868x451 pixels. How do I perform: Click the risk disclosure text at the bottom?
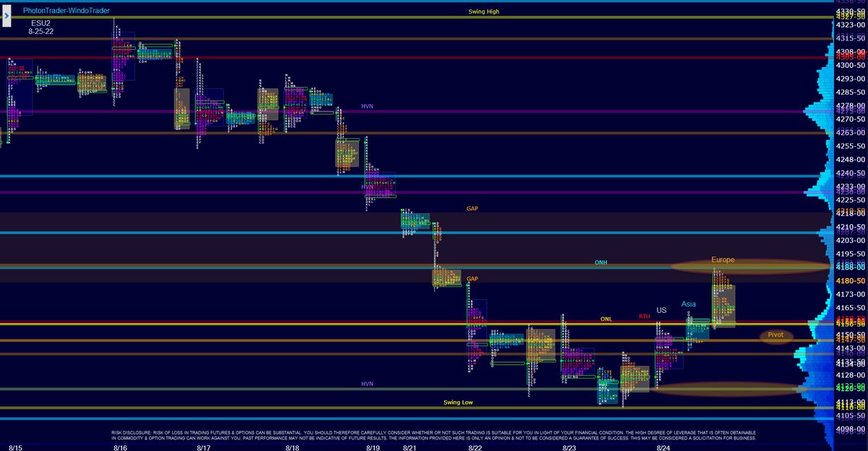(434, 435)
